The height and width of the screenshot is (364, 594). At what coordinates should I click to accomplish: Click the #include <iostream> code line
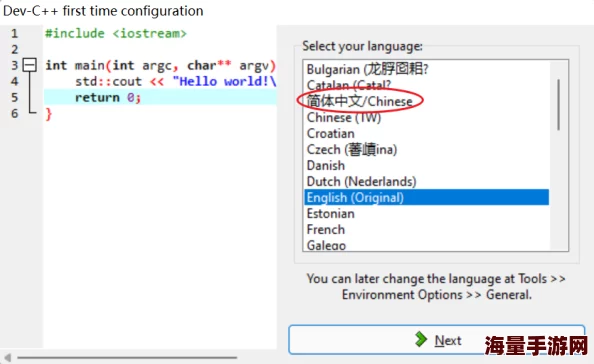pos(116,33)
